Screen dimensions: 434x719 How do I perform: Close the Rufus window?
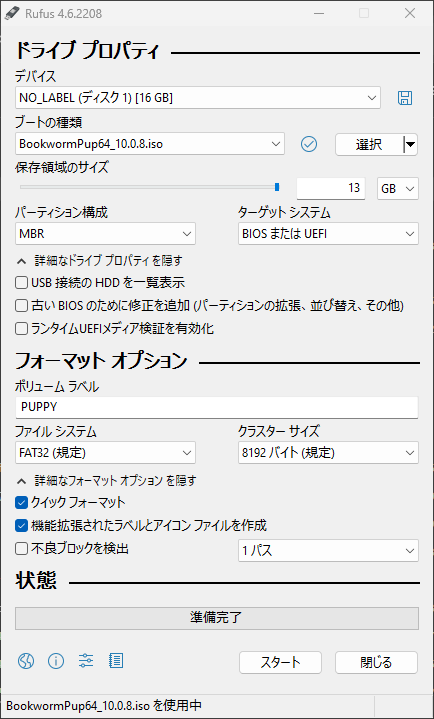tap(410, 14)
